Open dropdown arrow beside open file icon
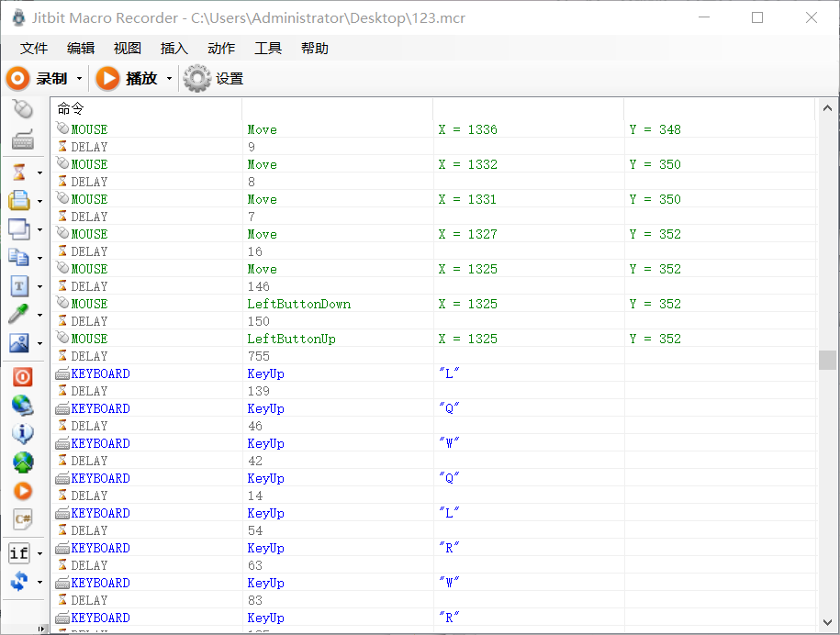The height and width of the screenshot is (635, 840). point(40,201)
